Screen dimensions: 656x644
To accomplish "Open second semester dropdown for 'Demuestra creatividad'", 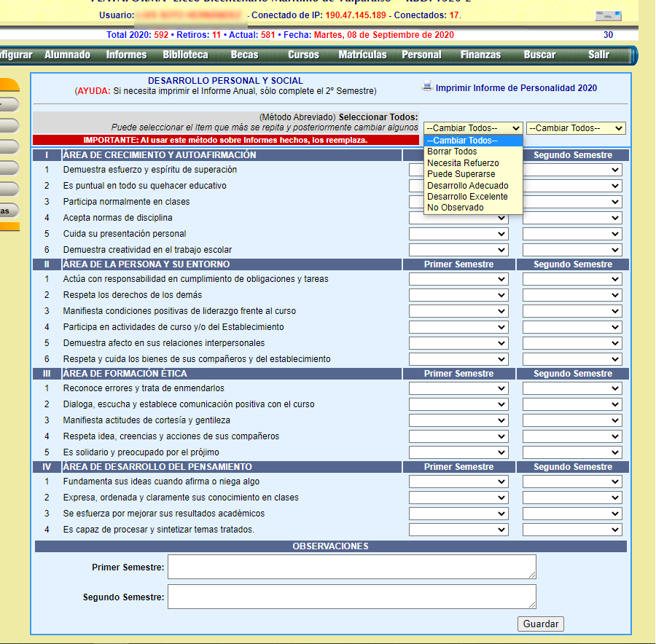I will pyautogui.click(x=572, y=250).
